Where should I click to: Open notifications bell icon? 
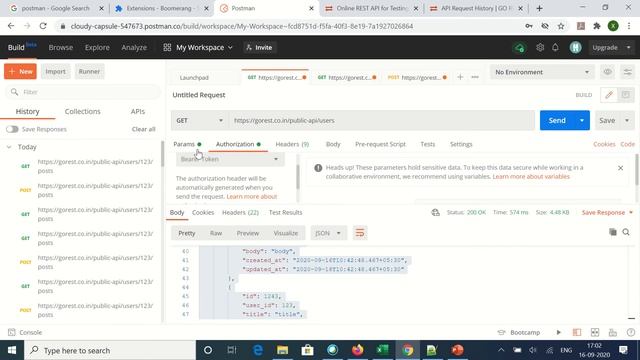click(555, 47)
